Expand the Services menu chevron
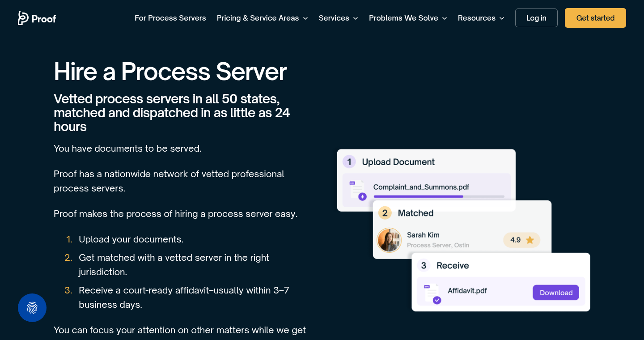The height and width of the screenshot is (340, 644). click(356, 18)
